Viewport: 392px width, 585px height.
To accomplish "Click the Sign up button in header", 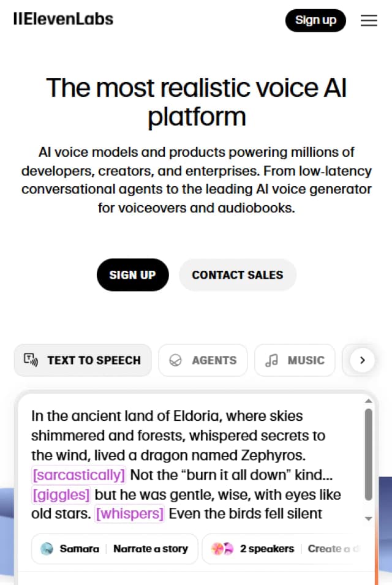I will coord(315,20).
